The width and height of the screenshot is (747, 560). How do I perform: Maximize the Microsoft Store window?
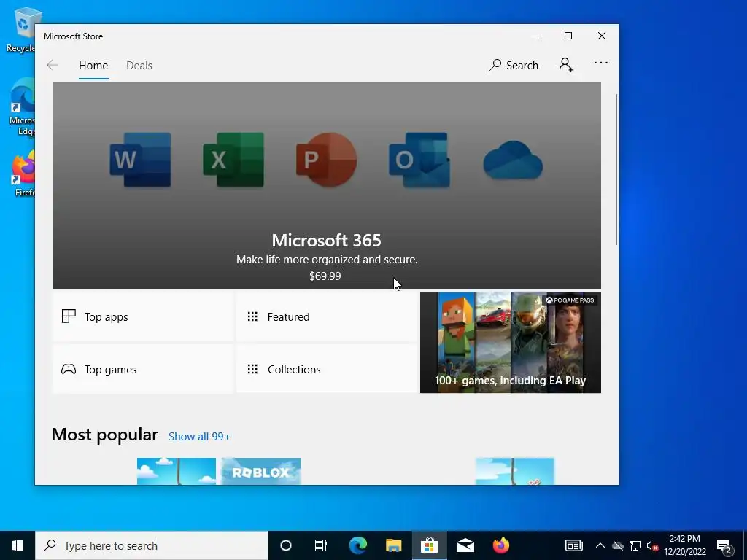[x=568, y=36]
